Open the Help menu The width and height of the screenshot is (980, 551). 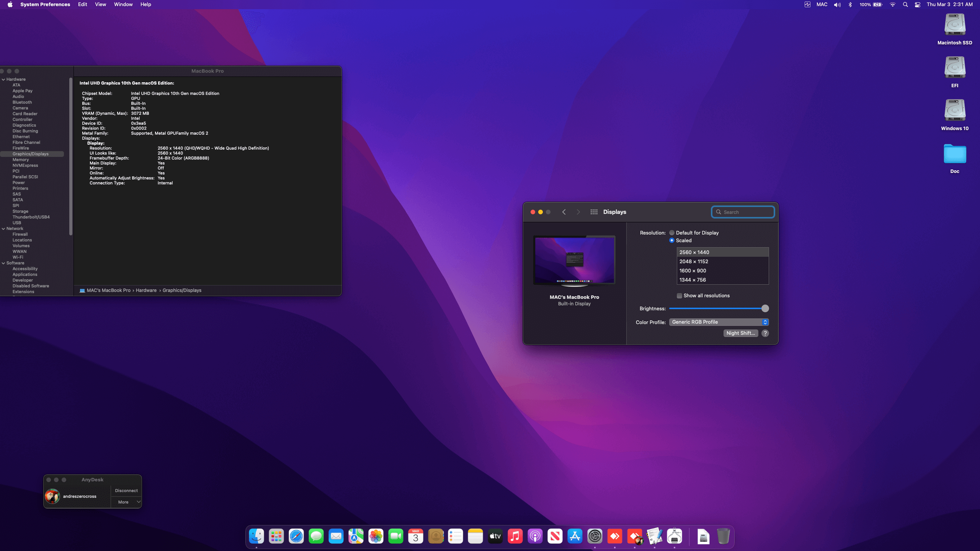145,5
